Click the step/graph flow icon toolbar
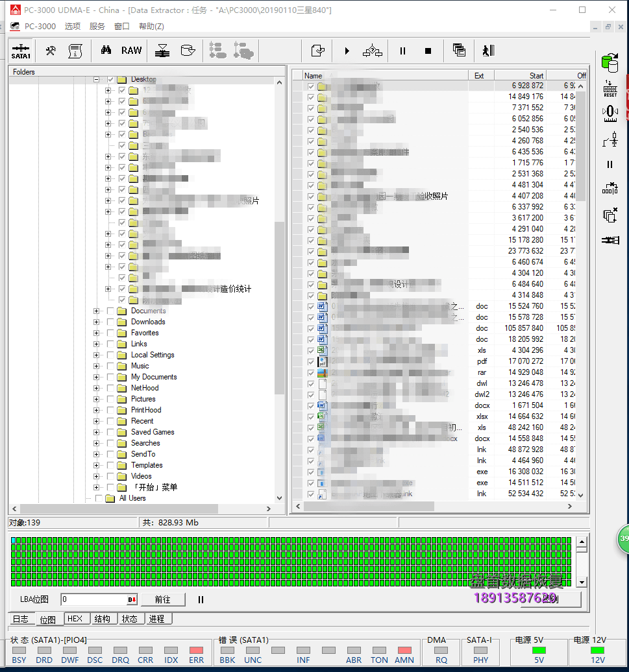The image size is (629, 672). pyautogui.click(x=372, y=51)
